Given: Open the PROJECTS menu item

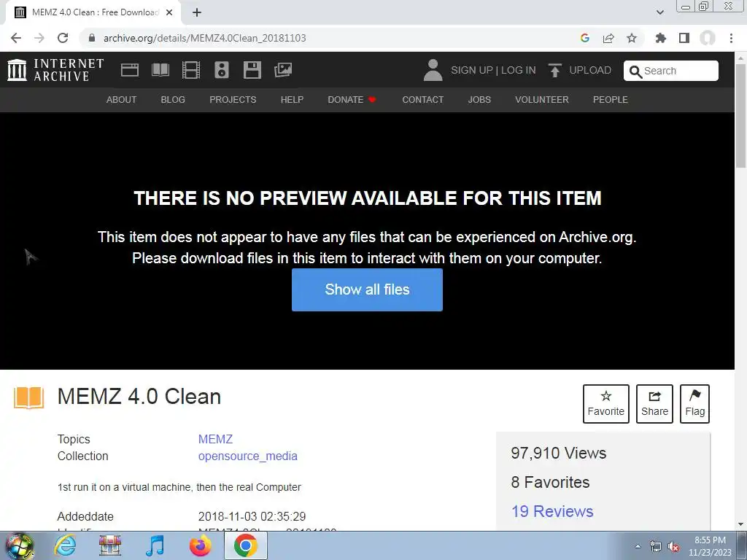Looking at the screenshot, I should [x=233, y=99].
